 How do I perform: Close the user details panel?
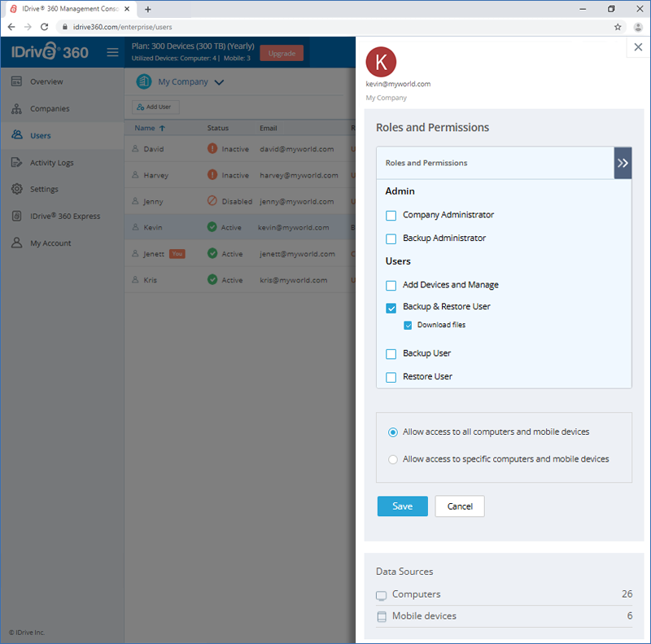click(x=638, y=47)
